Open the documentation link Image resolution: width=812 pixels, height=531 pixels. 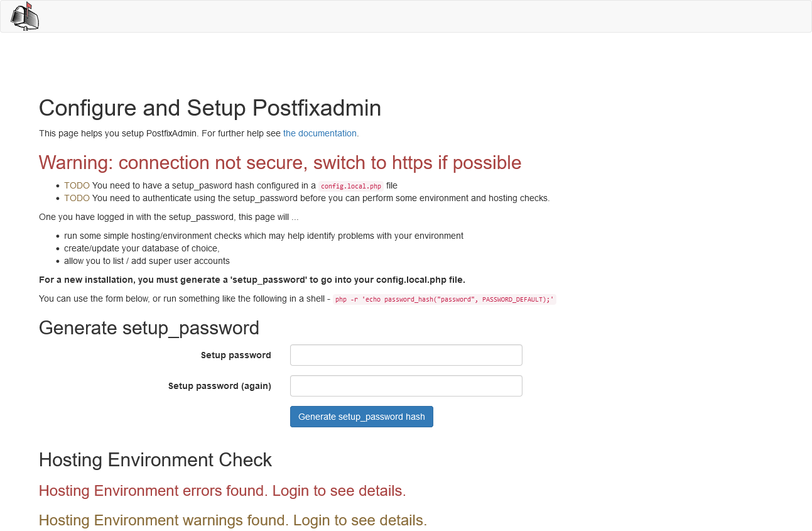[320, 133]
